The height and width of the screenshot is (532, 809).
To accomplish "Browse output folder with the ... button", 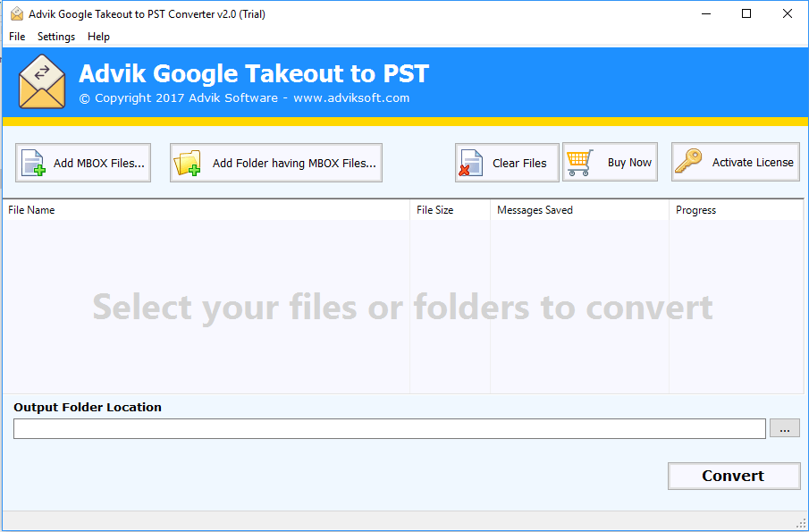I will point(785,428).
